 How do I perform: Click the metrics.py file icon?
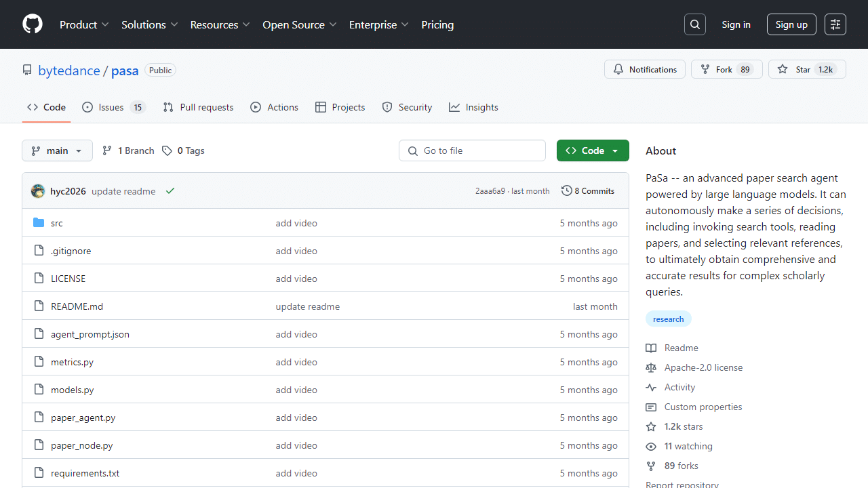click(39, 362)
